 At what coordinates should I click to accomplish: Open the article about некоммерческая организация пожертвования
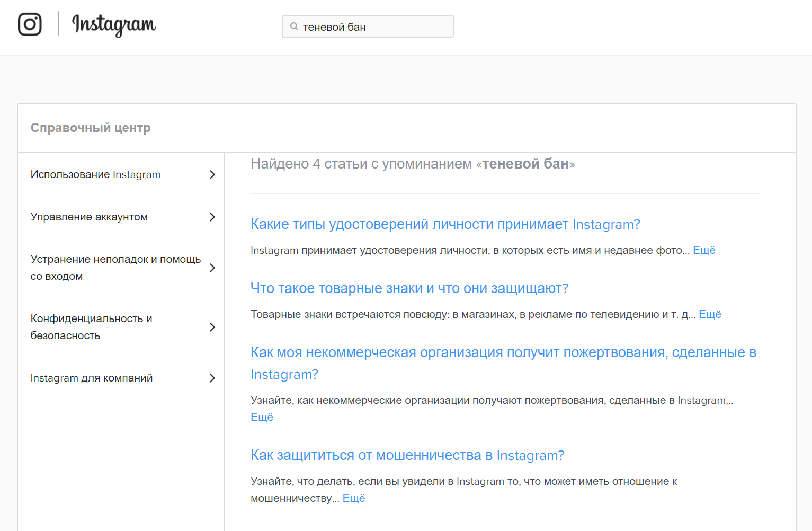503,363
